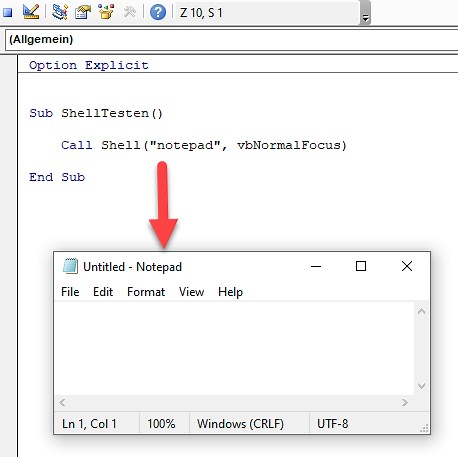Click the Notepad app icon in title bar

pyautogui.click(x=70, y=266)
